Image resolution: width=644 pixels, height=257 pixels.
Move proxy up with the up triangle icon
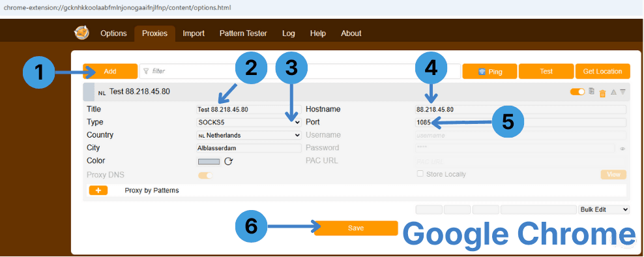click(613, 93)
